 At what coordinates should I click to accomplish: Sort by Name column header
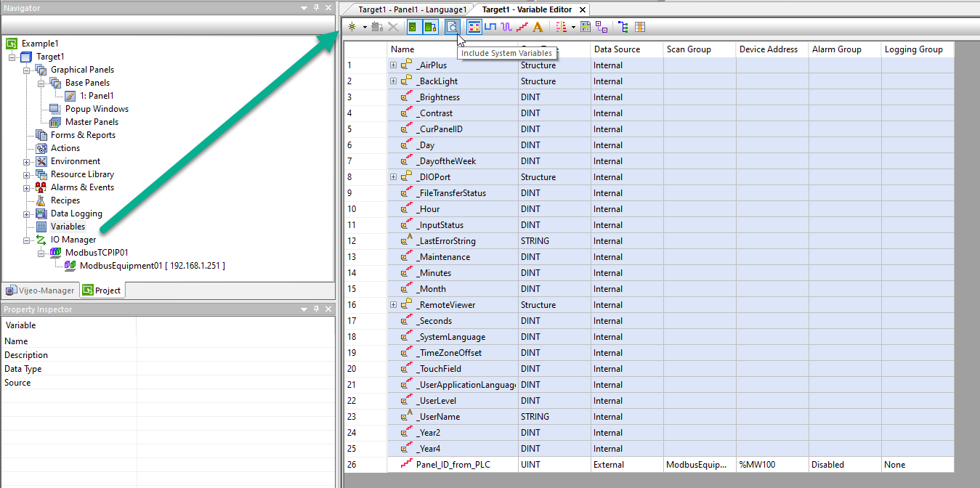(x=453, y=49)
